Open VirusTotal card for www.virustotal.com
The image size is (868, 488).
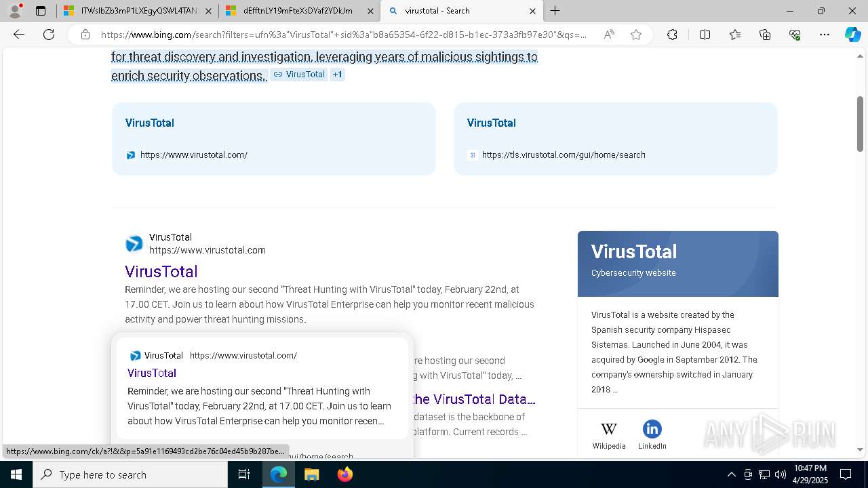pos(274,139)
